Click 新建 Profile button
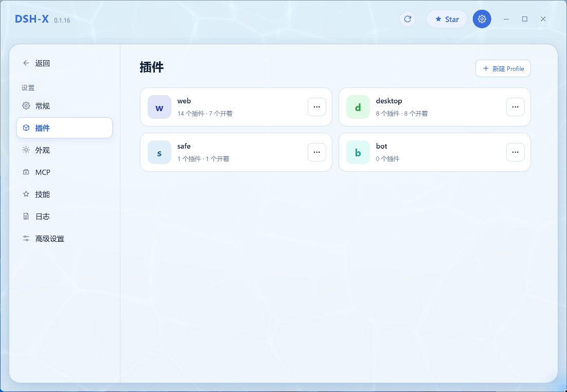 [503, 68]
